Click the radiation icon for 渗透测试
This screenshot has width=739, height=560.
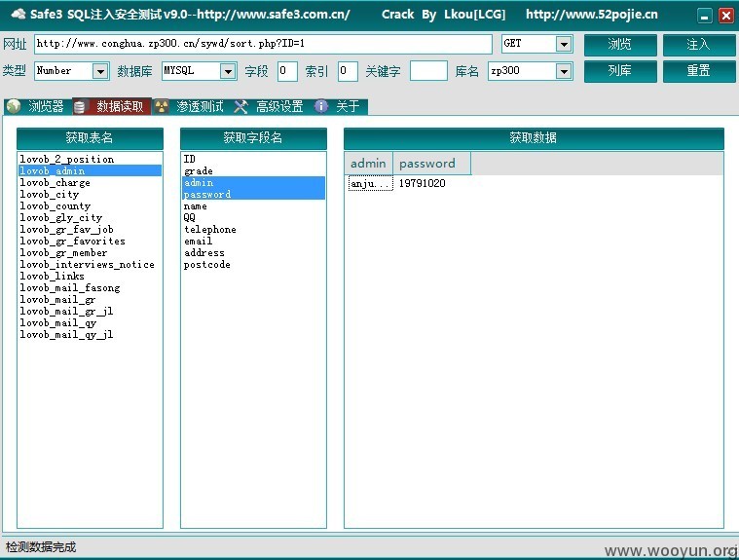[162, 106]
